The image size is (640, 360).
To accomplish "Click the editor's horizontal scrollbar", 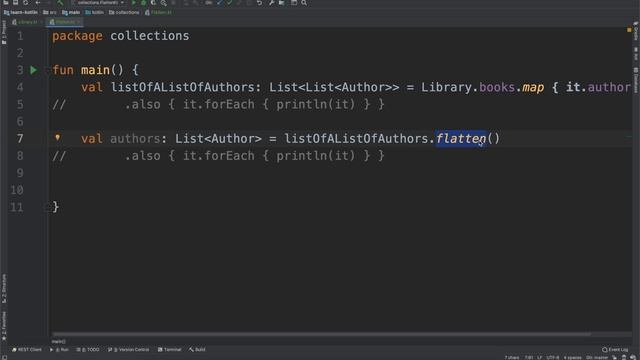I will pos(321,334).
